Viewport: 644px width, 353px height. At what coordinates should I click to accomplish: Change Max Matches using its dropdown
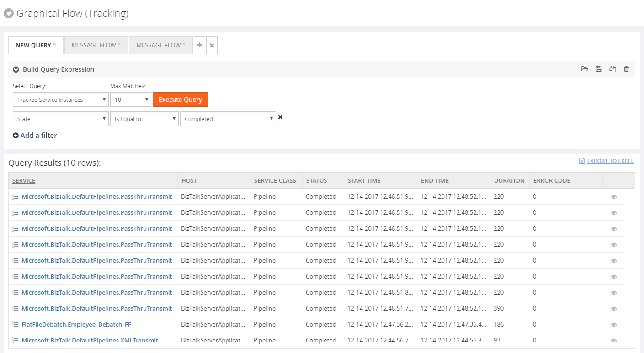[130, 100]
